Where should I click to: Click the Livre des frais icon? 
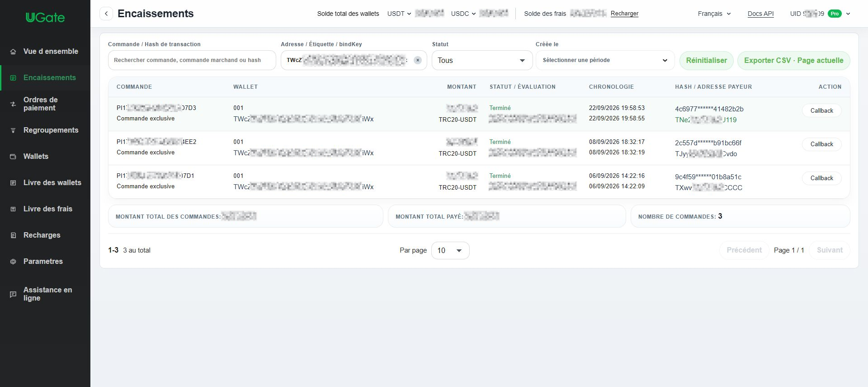click(13, 209)
